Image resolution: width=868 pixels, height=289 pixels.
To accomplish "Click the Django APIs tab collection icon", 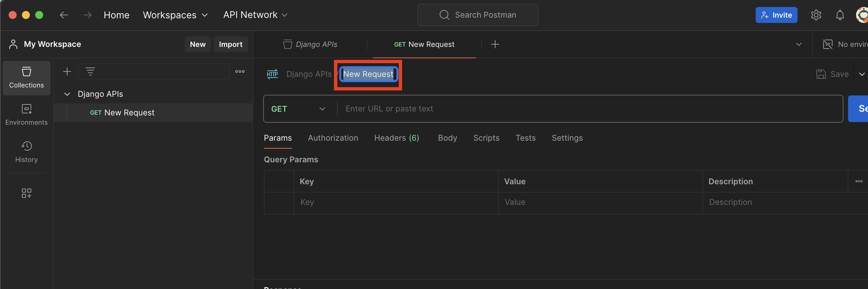I will pyautogui.click(x=287, y=44).
